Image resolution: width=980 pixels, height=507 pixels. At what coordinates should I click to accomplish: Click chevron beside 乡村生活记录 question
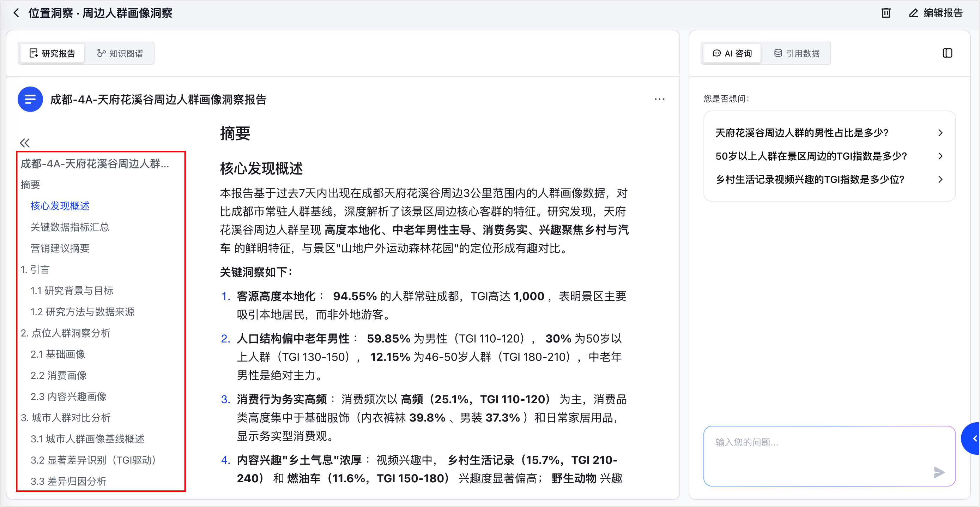940,179
